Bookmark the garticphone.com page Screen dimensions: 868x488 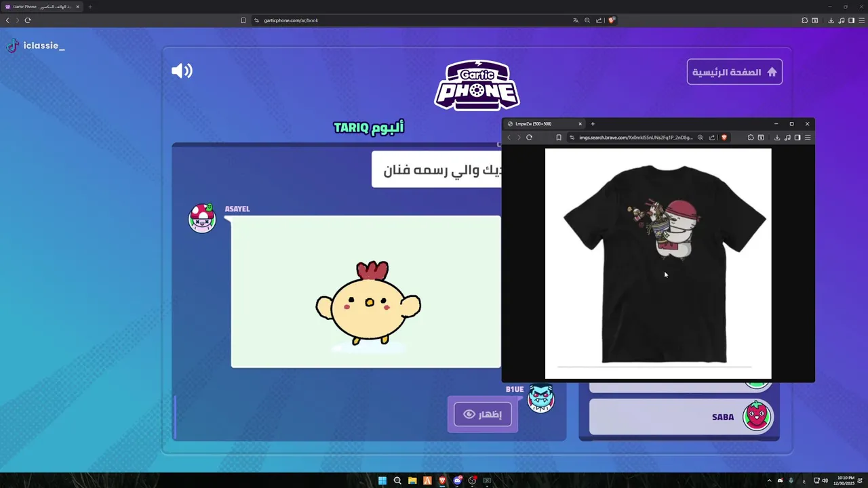click(243, 20)
